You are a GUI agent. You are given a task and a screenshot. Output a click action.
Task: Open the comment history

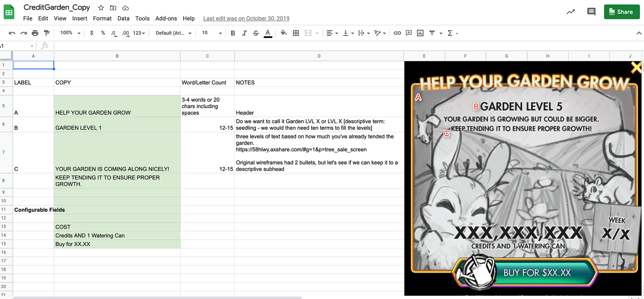point(591,12)
